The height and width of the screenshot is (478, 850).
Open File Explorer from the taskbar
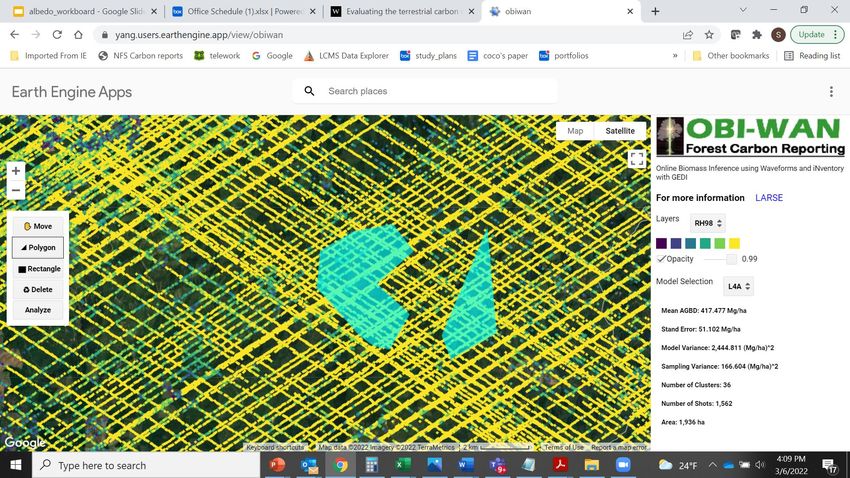(591, 465)
